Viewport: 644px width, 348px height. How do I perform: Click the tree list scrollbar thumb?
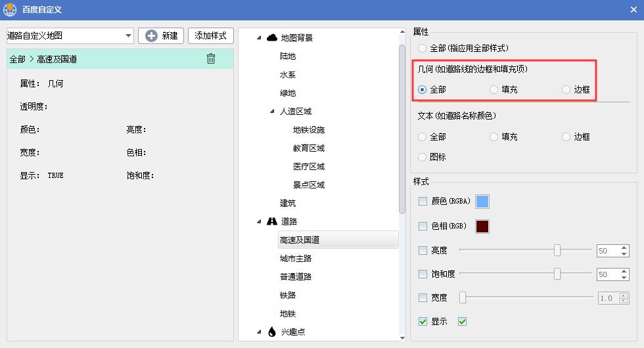click(402, 129)
